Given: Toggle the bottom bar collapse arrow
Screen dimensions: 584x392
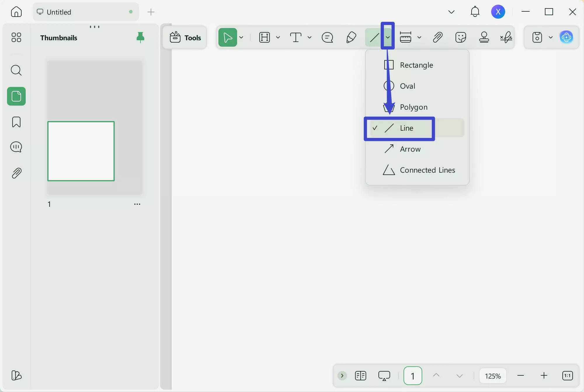Looking at the screenshot, I should [x=342, y=376].
